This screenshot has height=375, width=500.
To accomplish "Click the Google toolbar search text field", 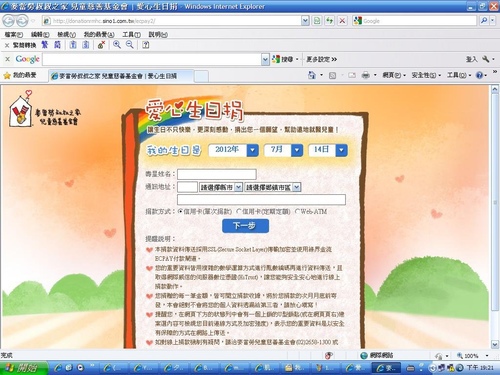I will (x=152, y=60).
